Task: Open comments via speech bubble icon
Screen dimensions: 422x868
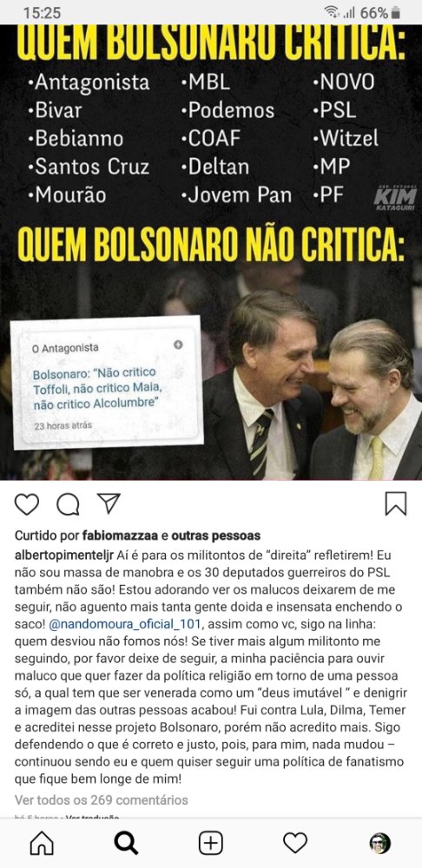Action: [68, 503]
